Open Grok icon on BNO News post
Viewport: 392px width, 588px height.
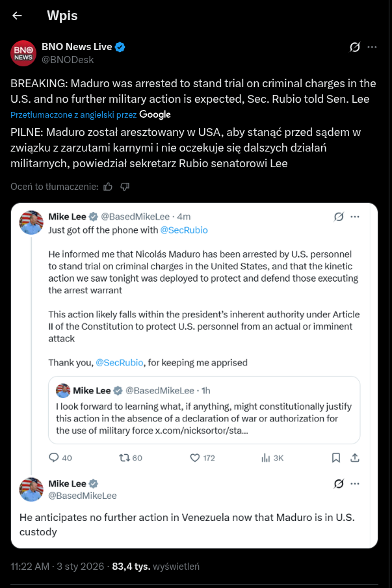(355, 47)
